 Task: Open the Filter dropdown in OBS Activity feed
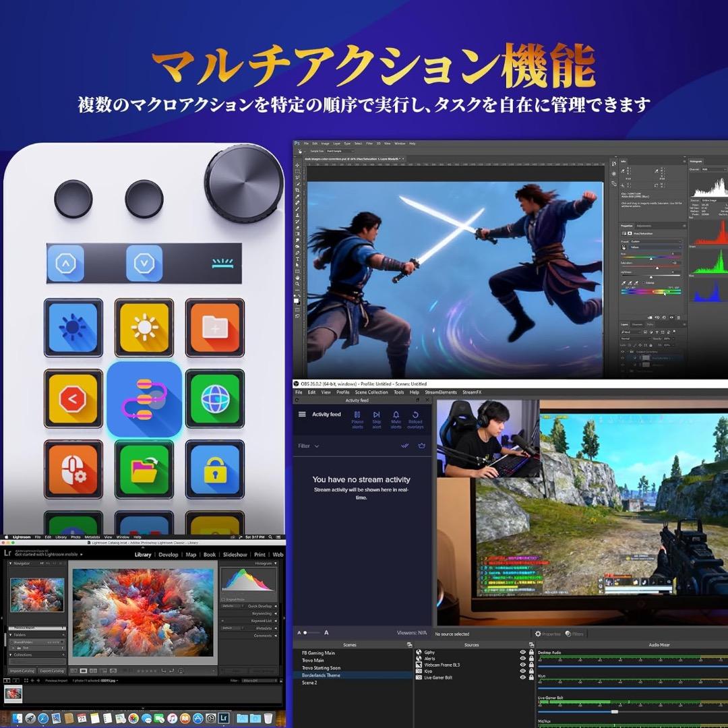point(308,446)
